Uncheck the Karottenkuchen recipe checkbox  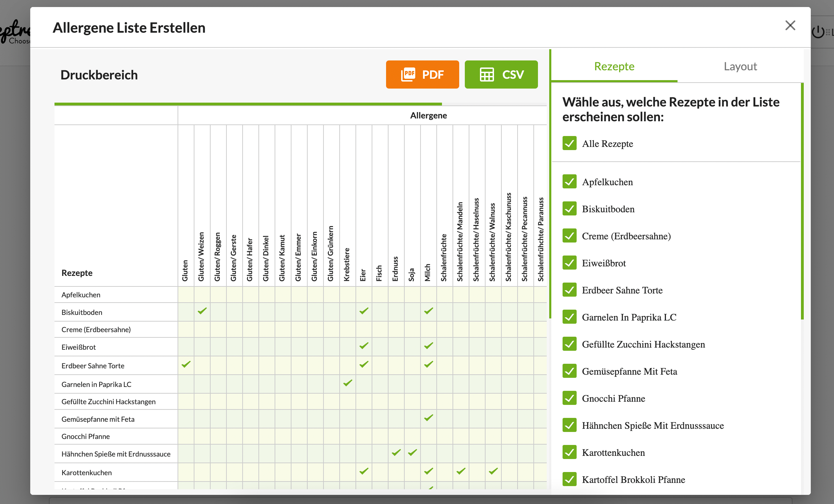[569, 452]
